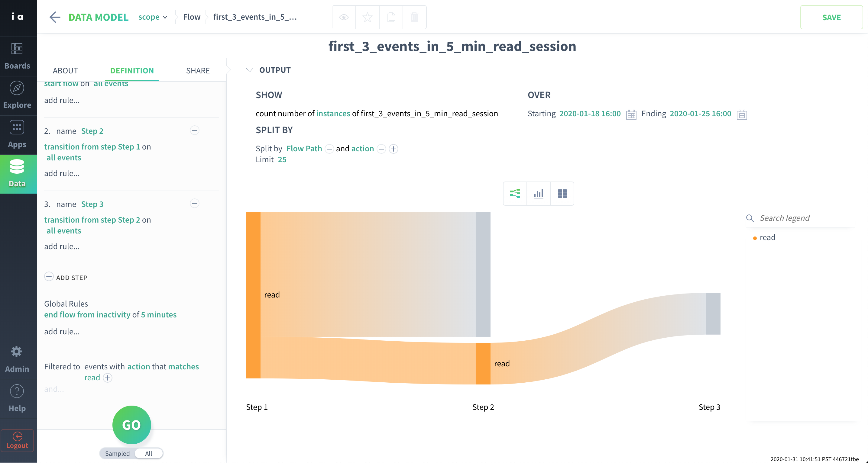Viewport: 868px width, 463px height.
Task: Click add rule under Step 2
Action: [x=62, y=173]
